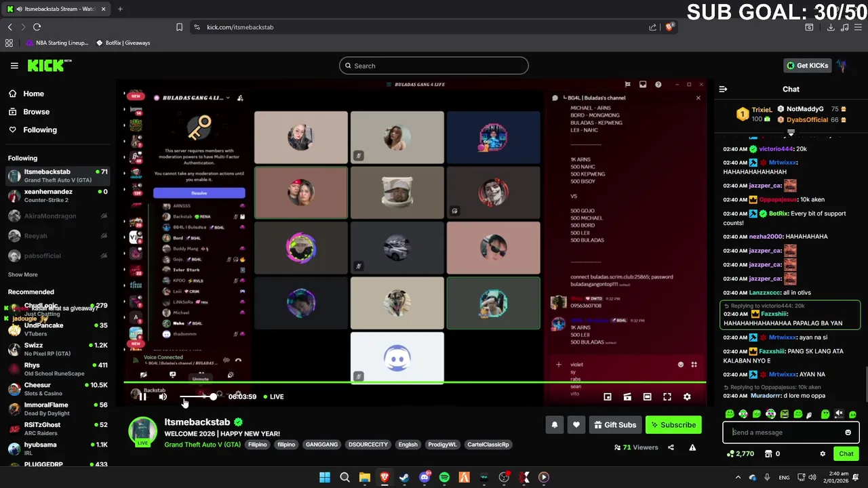Open the user profile avatar menu

[x=842, y=66]
